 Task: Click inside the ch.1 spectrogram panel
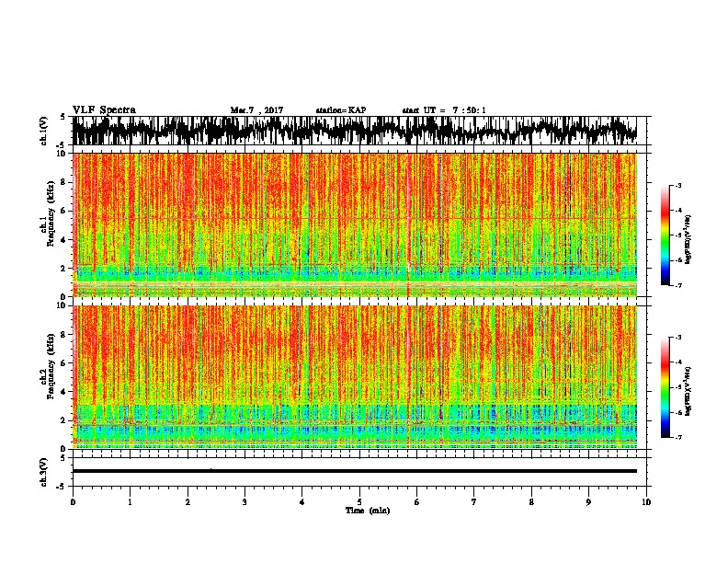point(355,224)
